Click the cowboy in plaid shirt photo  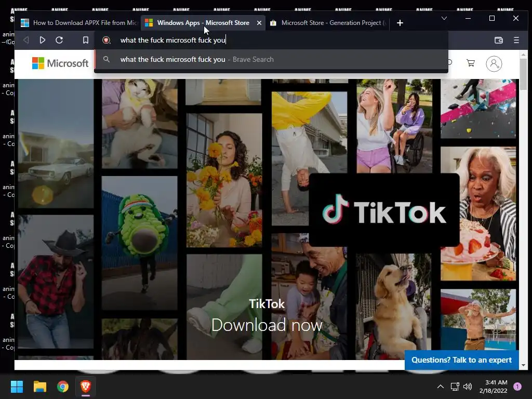(x=56, y=282)
